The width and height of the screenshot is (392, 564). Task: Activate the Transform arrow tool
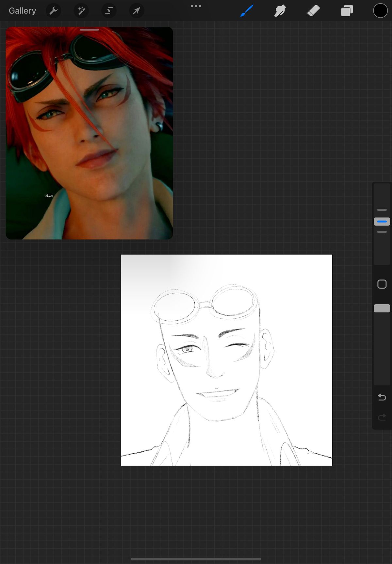137,11
